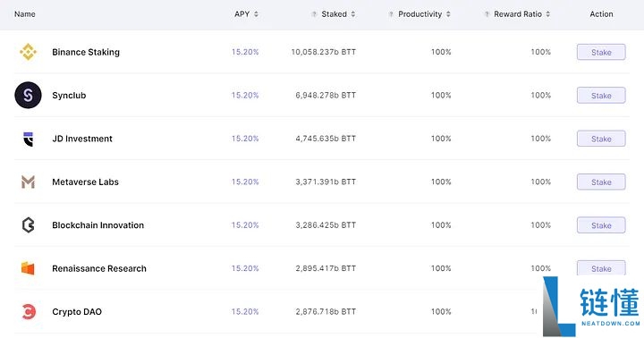Click Binance Staking's 100% productivity value
This screenshot has width=644, height=338.
[441, 52]
